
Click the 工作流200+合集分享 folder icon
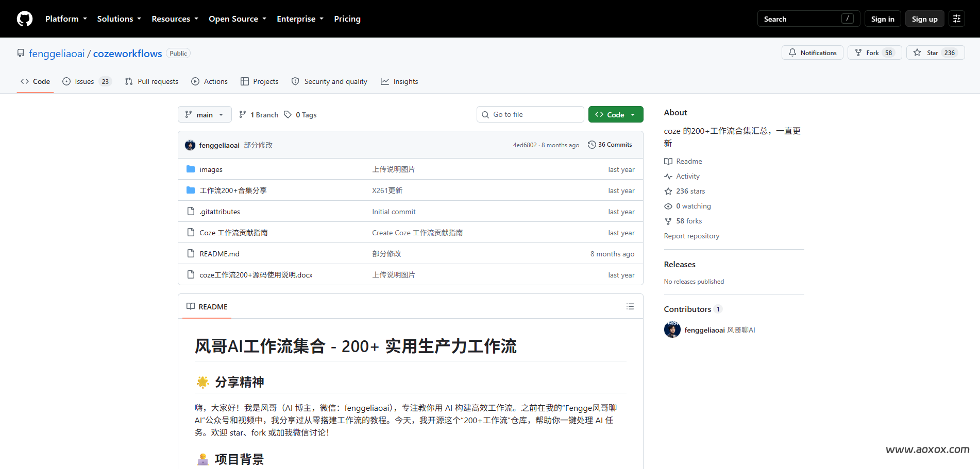click(191, 190)
